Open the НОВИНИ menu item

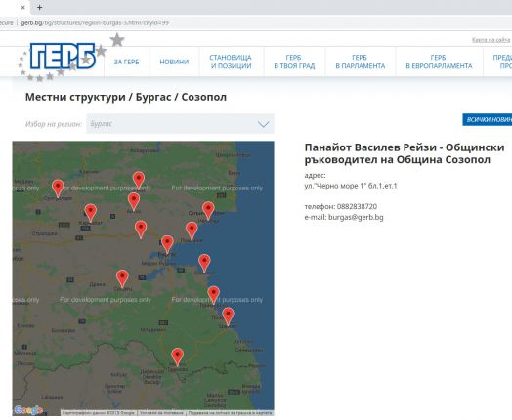point(174,62)
